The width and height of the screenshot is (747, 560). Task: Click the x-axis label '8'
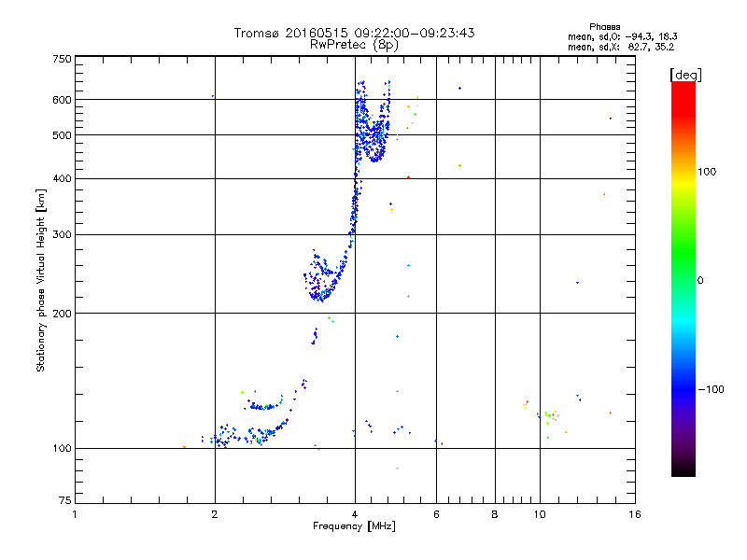tap(495, 514)
